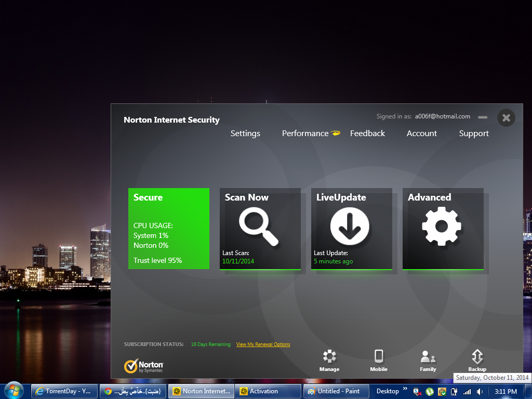Click the uTorrent tray icon
The image size is (532, 399).
[430, 392]
